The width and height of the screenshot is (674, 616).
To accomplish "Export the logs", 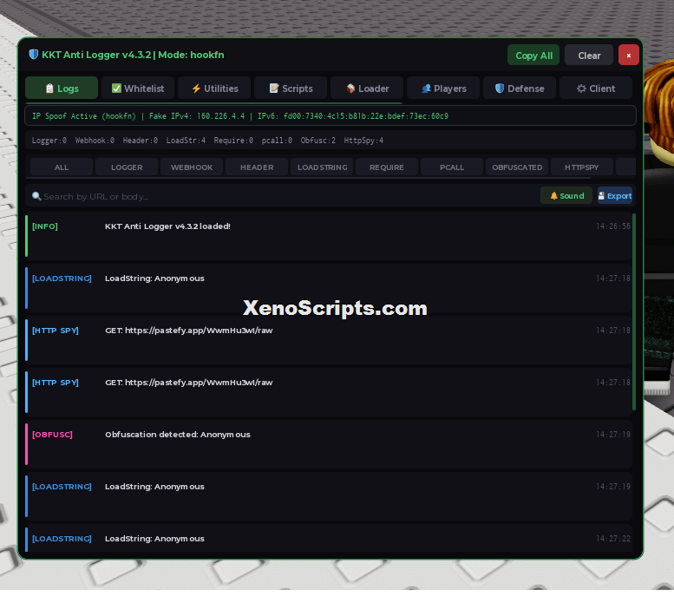I will coord(615,195).
